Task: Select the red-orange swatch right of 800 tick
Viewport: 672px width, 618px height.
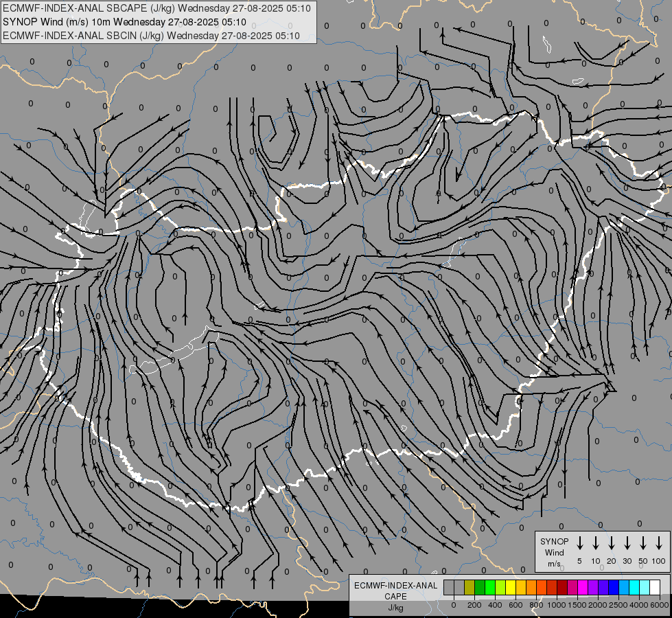Action: [x=542, y=587]
